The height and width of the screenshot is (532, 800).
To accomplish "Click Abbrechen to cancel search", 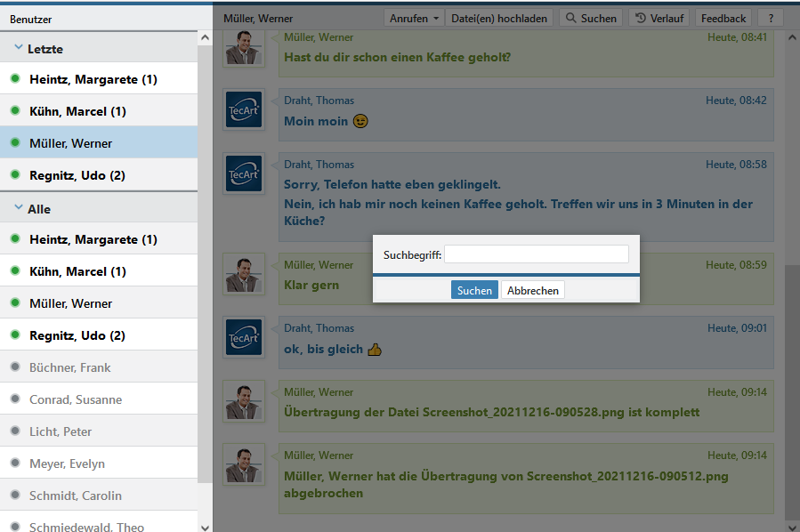I will tap(533, 290).
